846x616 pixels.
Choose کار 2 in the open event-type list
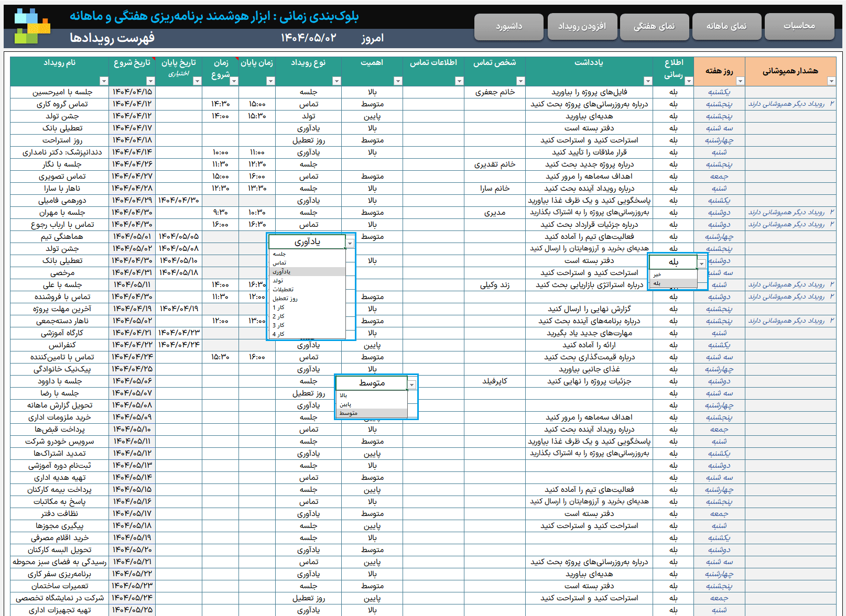(307, 316)
